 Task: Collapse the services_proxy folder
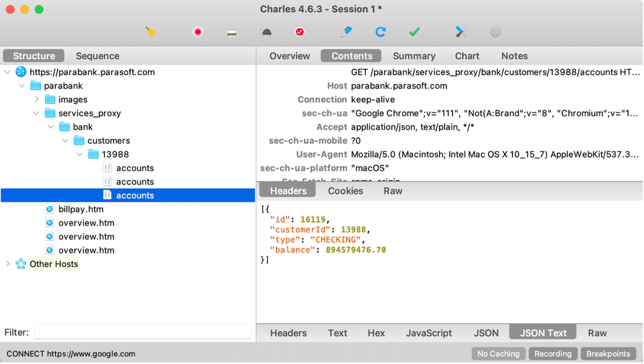[37, 113]
